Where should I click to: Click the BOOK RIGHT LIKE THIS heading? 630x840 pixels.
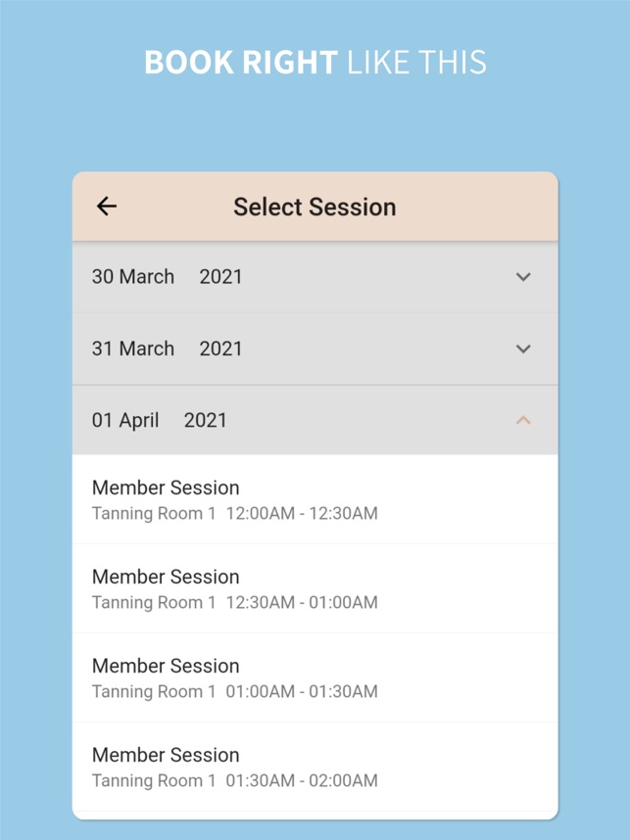pos(315,63)
